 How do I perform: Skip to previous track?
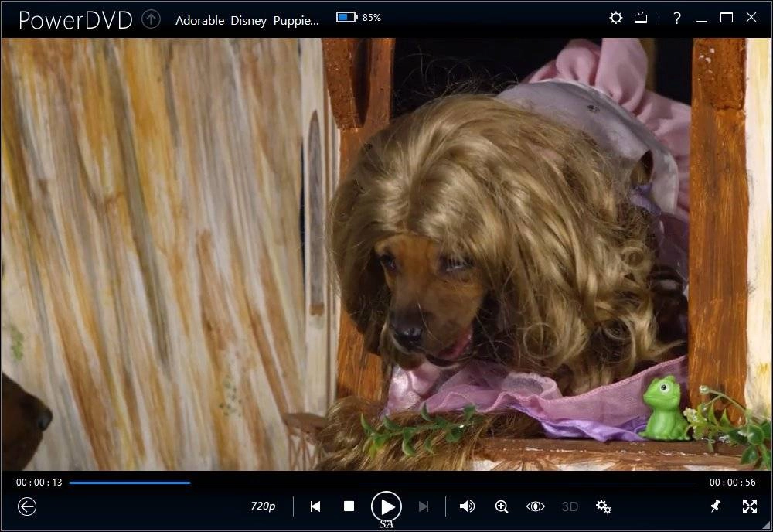(x=315, y=506)
